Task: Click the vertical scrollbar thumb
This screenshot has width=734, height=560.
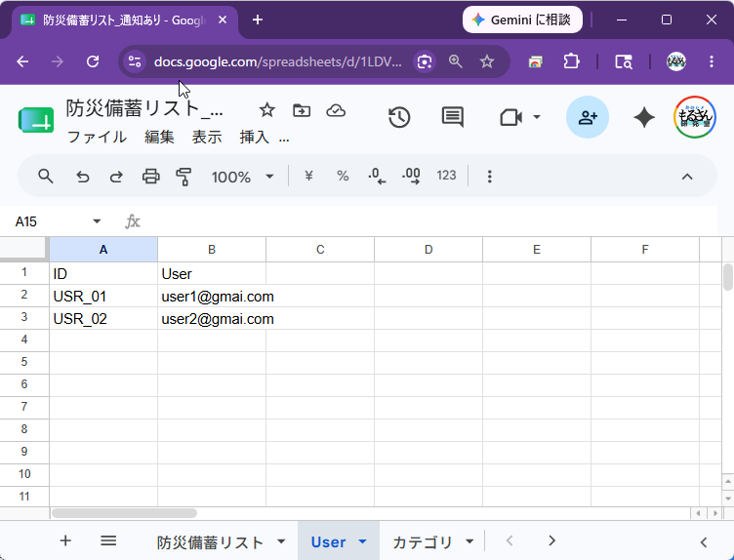Action: pos(727,277)
